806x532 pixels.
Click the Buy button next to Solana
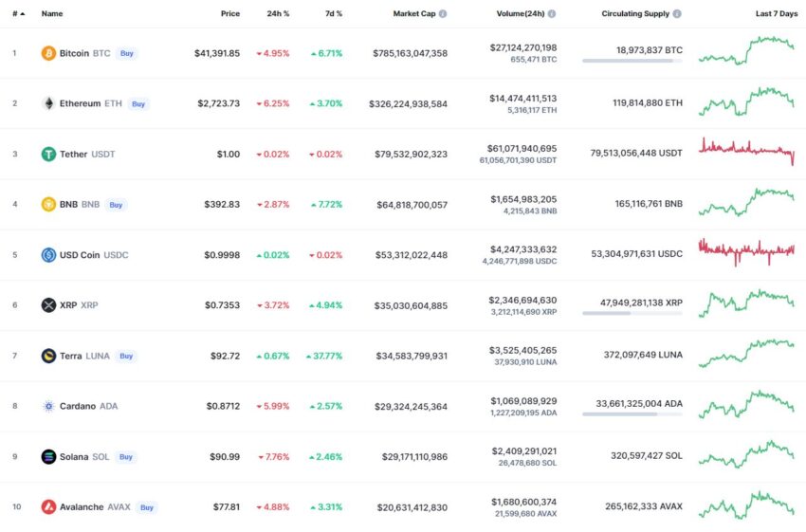pos(126,456)
